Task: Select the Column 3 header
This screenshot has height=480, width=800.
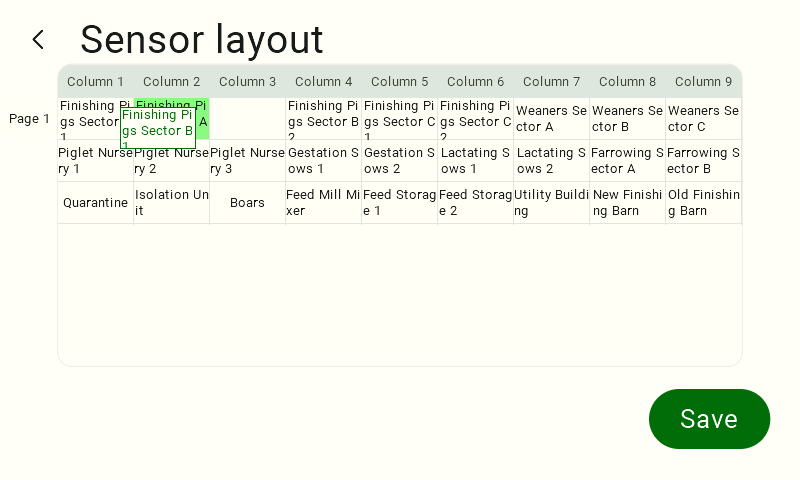Action: tap(247, 82)
